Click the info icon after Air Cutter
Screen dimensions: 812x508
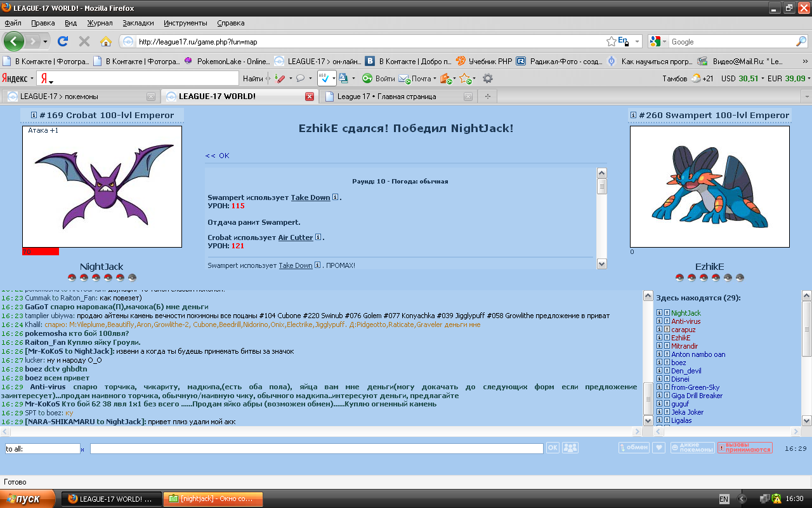[x=318, y=237]
